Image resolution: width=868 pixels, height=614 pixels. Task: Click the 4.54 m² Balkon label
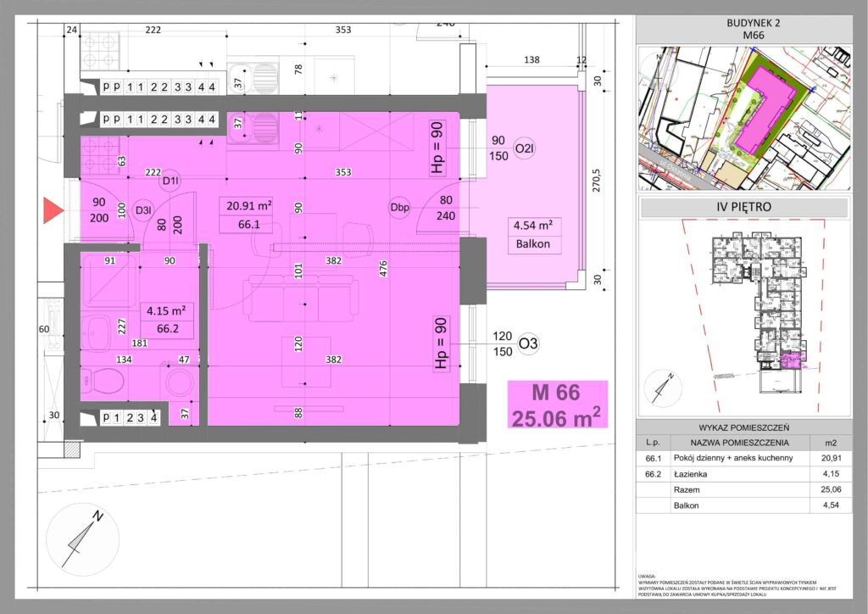coord(533,235)
